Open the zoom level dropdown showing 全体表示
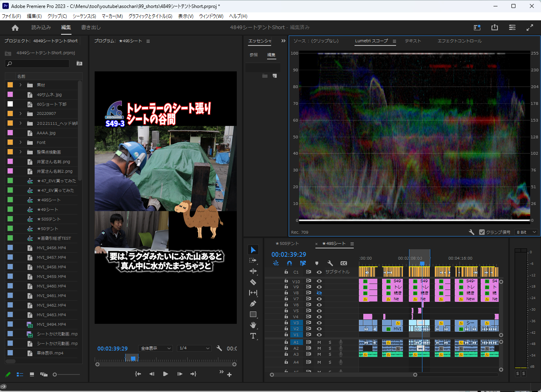 [x=156, y=348]
